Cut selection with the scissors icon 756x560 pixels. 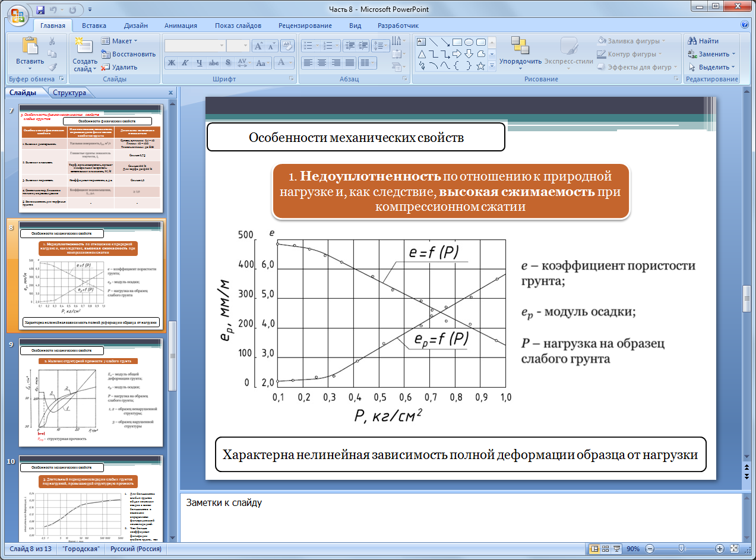coord(52,41)
